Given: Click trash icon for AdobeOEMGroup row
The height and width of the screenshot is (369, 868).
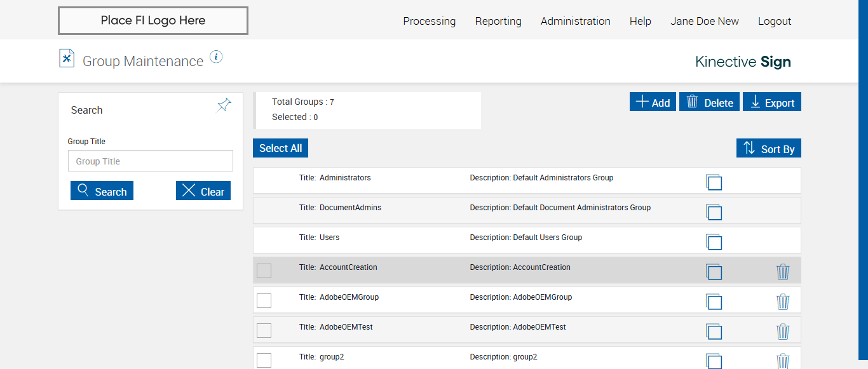Looking at the screenshot, I should pos(783,302).
